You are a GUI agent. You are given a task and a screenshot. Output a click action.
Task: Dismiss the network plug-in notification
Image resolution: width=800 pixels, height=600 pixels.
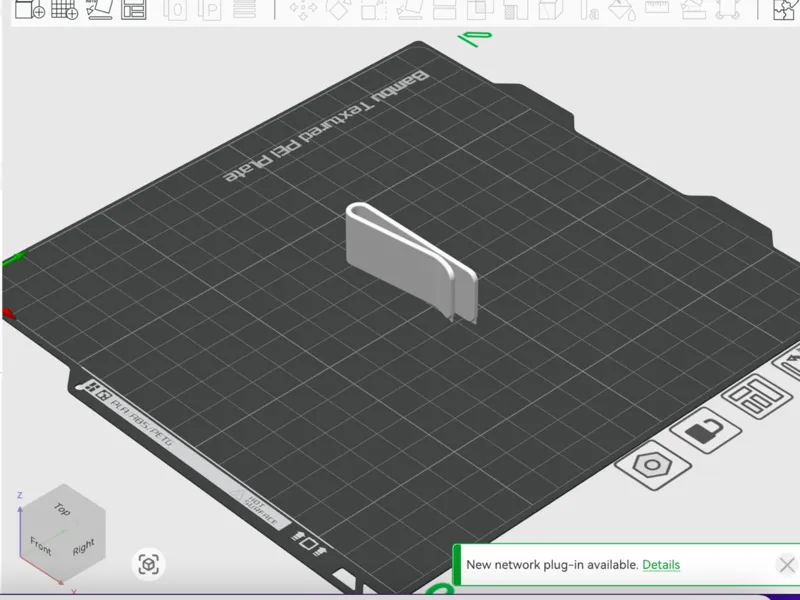pos(786,565)
